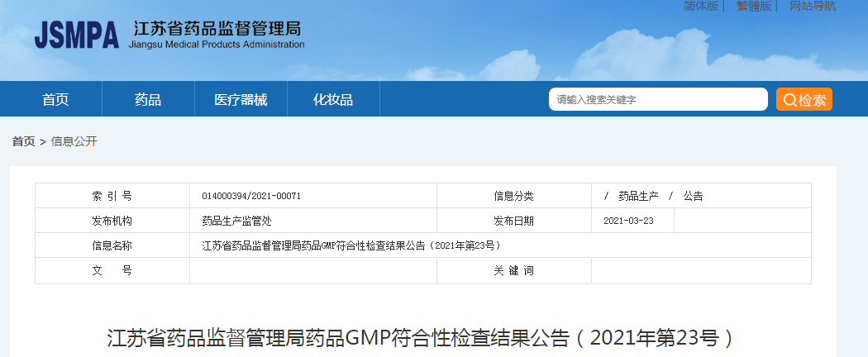Image resolution: width=868 pixels, height=357 pixels.
Task: Click Jiangsu Medical Products Administration subtitle
Action: tap(217, 45)
